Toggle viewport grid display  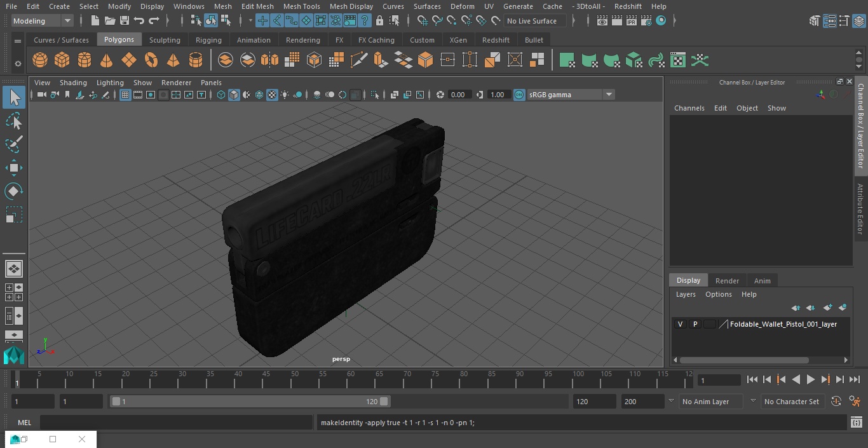click(x=125, y=95)
